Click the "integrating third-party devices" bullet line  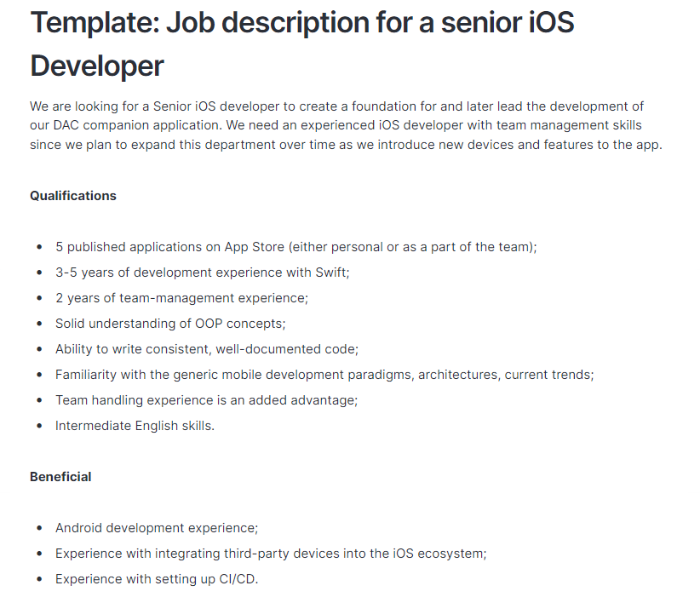271,554
